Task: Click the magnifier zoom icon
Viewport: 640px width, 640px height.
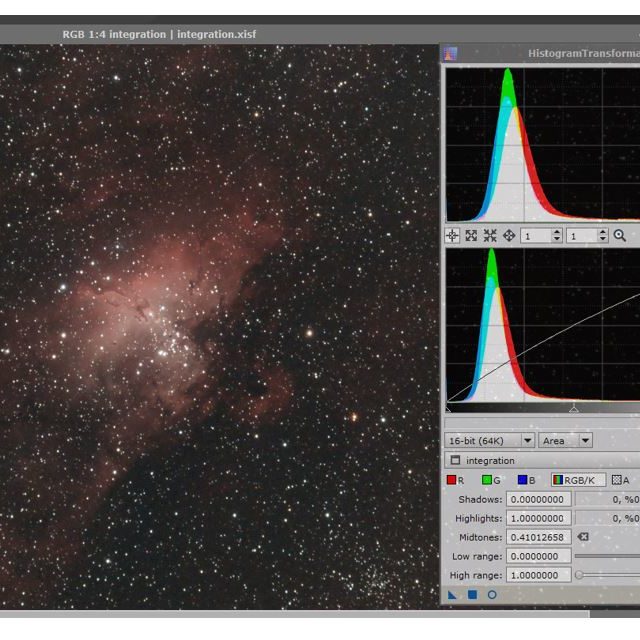Action: (x=620, y=236)
